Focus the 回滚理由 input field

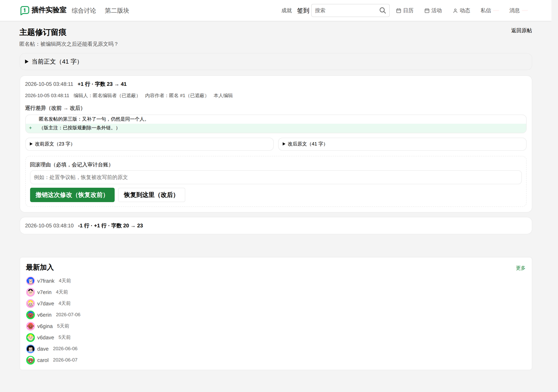(x=276, y=177)
